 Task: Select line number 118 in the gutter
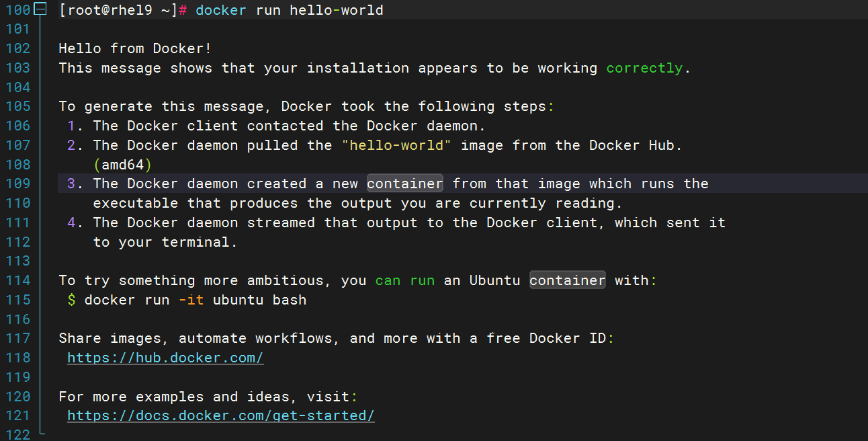coord(17,358)
